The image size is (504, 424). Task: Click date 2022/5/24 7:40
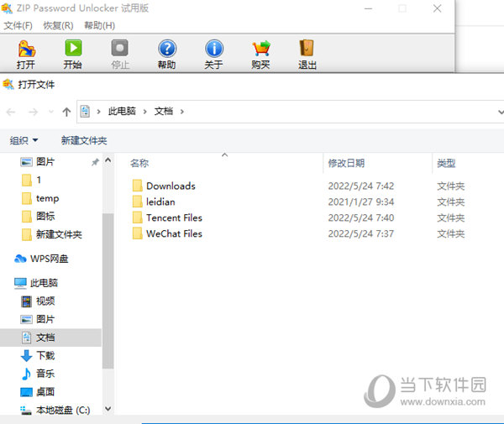(361, 217)
